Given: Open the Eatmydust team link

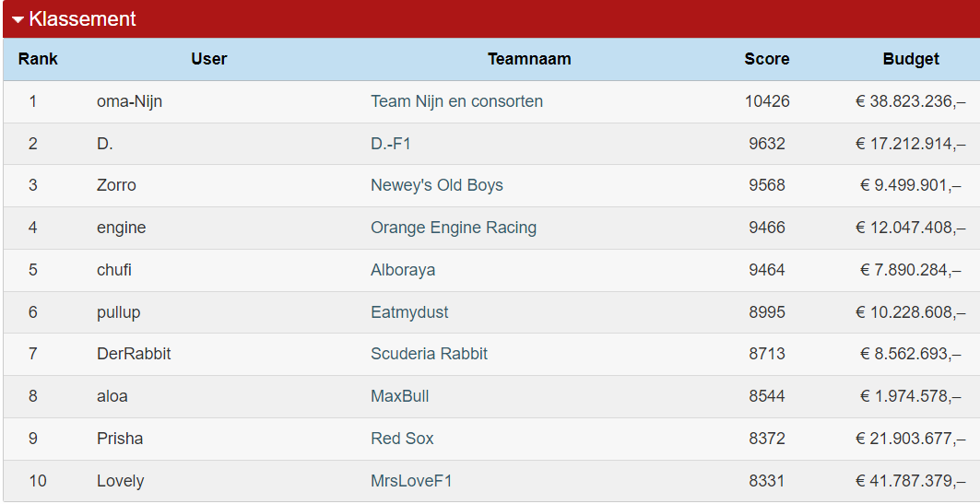Looking at the screenshot, I should [x=409, y=312].
